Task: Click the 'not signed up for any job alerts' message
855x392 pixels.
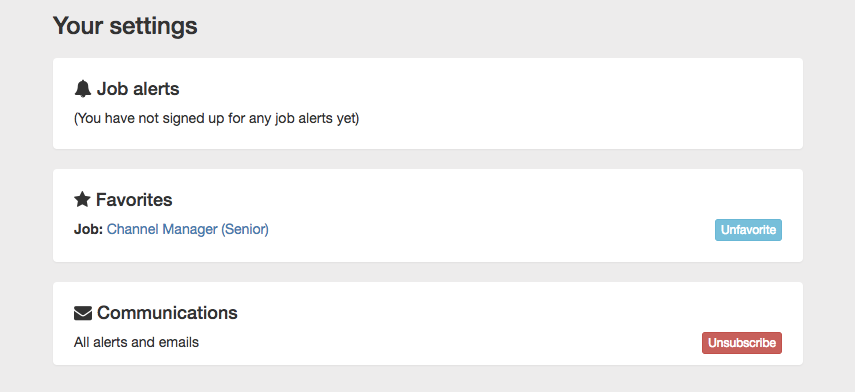Action: [x=216, y=118]
